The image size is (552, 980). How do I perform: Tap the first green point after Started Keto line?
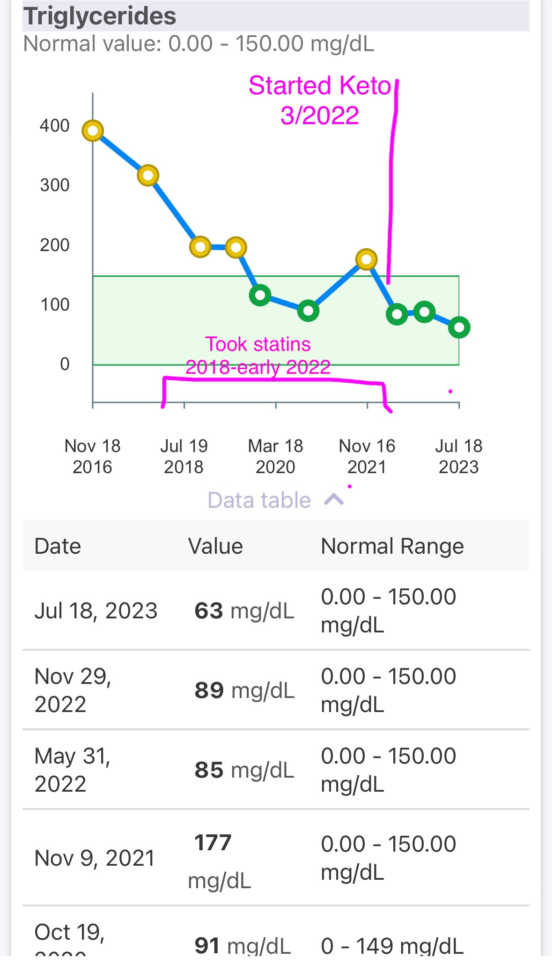pyautogui.click(x=397, y=314)
